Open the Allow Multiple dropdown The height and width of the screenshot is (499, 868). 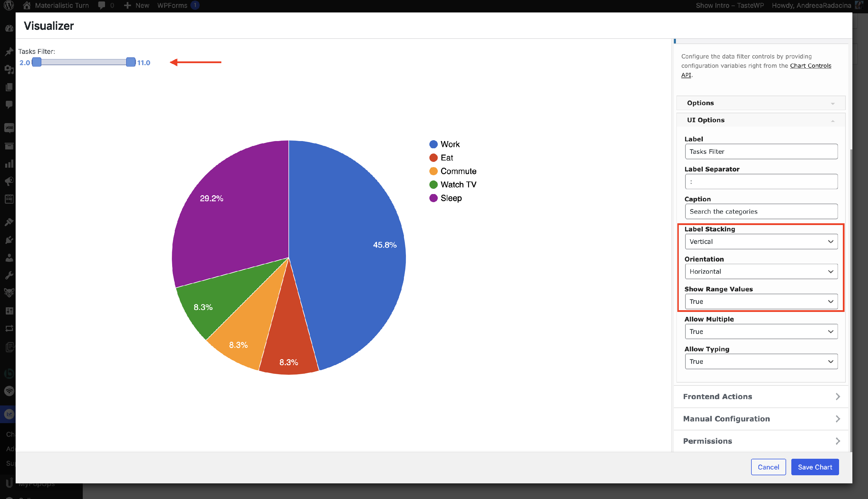(x=761, y=331)
